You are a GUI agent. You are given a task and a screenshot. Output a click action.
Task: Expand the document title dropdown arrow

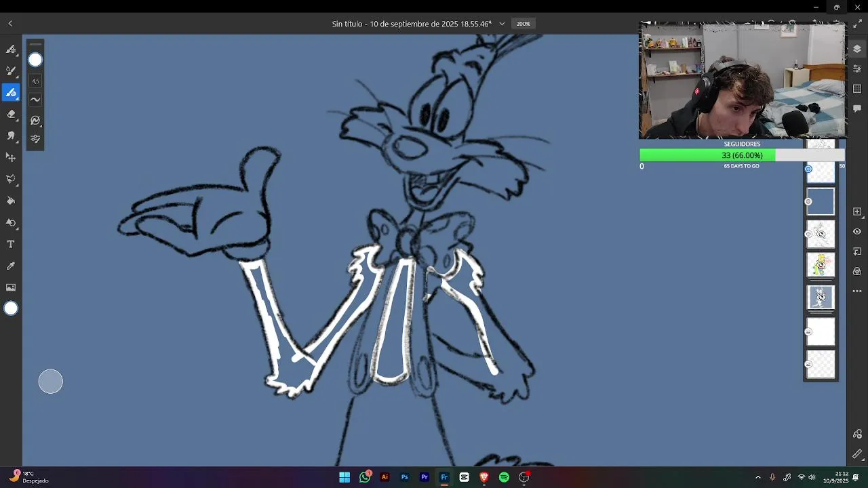pos(502,24)
